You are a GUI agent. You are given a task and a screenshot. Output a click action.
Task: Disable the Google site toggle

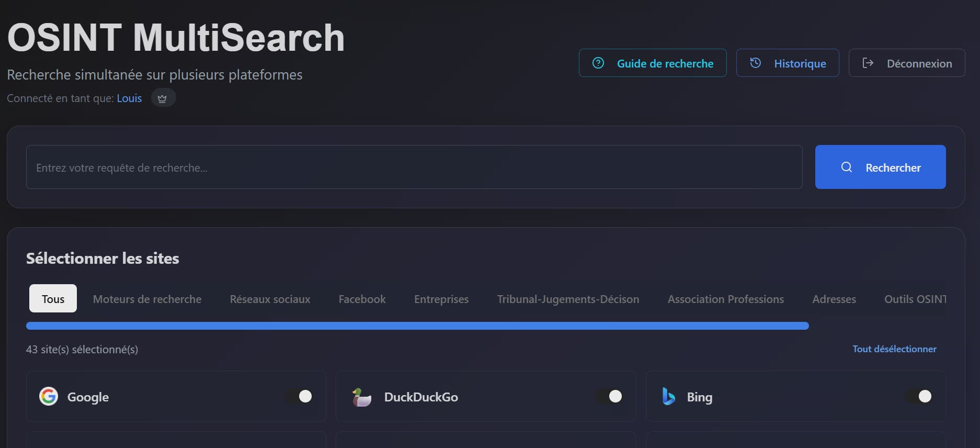300,397
